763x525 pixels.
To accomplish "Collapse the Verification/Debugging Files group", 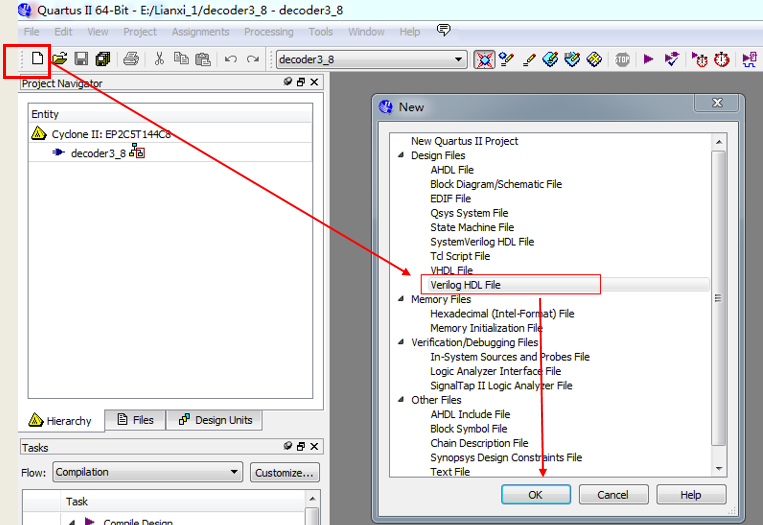I will tap(401, 342).
